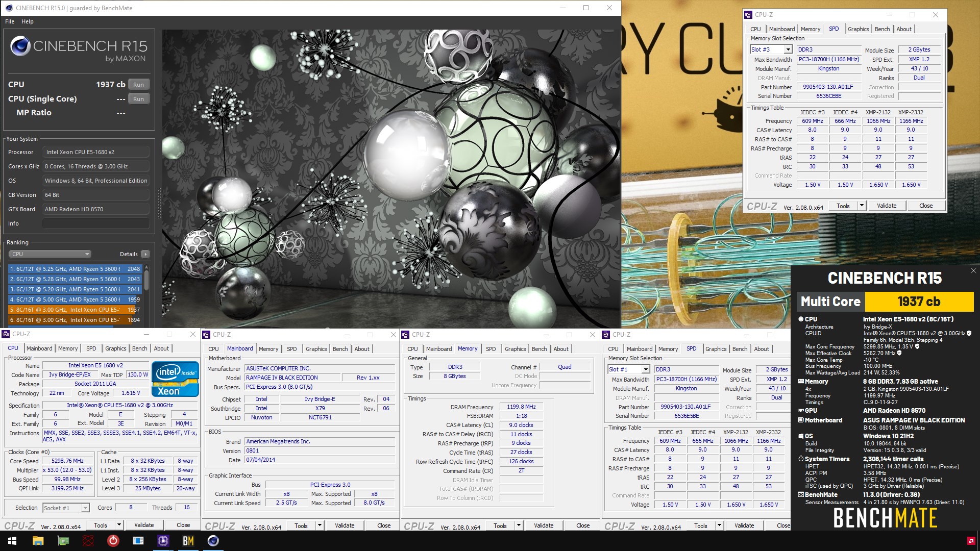Viewport: 980px width, 551px height.
Task: Click the red atom-shaped taskbar icon
Action: [88, 541]
